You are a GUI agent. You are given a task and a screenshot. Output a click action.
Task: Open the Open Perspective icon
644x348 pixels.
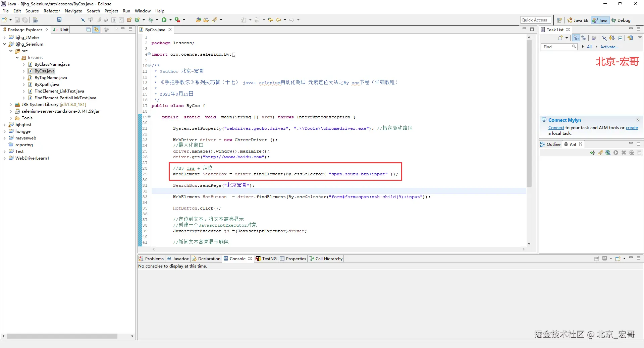559,20
